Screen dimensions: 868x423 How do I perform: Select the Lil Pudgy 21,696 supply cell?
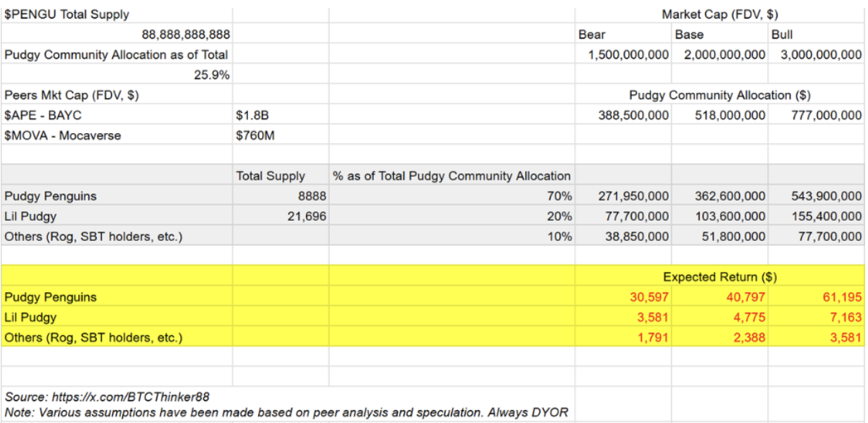point(305,216)
